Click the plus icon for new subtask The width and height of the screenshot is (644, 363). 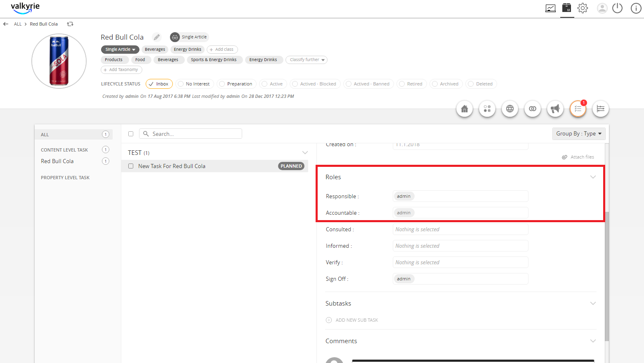click(x=329, y=320)
